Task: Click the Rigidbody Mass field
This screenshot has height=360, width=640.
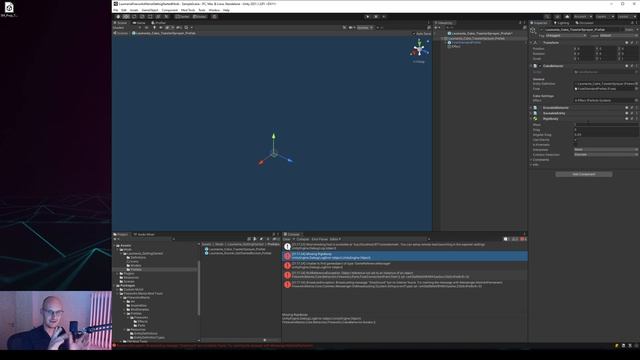Action: pos(606,124)
